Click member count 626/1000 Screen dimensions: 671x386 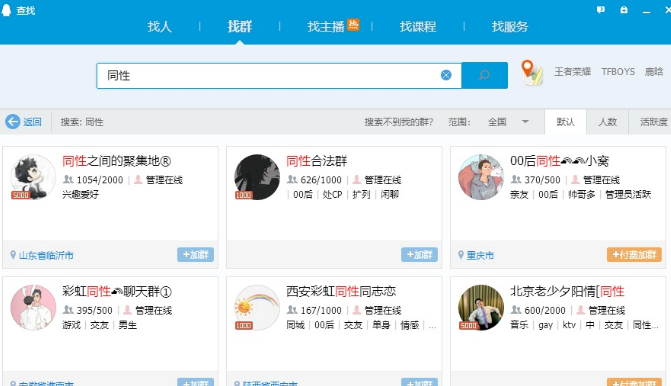[321, 180]
